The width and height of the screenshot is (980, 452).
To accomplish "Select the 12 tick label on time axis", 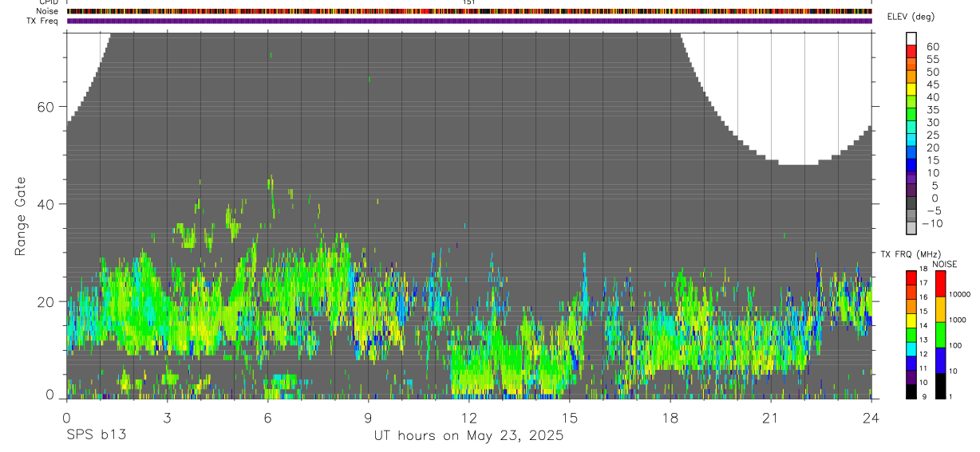I will tap(468, 417).
